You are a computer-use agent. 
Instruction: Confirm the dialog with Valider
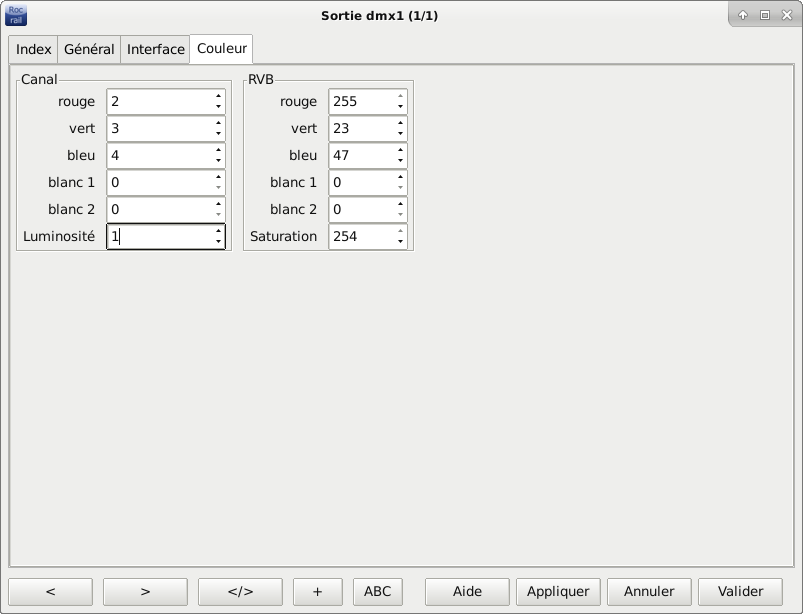[x=740, y=591]
